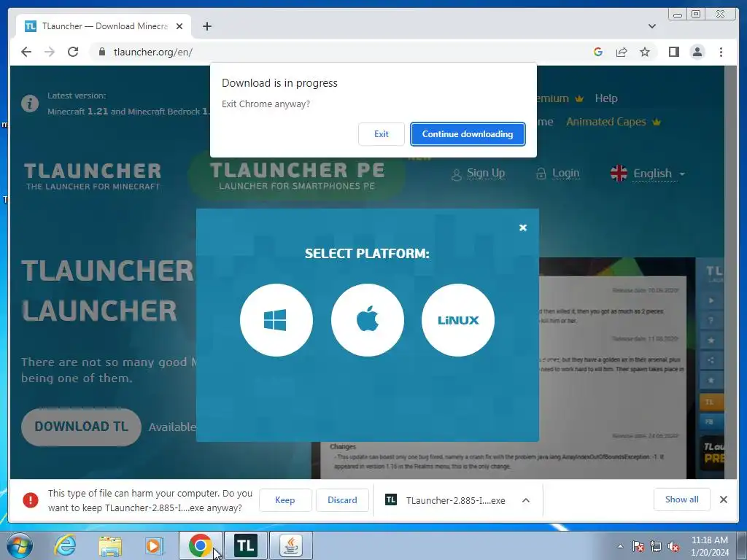Open taskbar clock and date
This screenshot has width=747, height=560.
pos(709,546)
